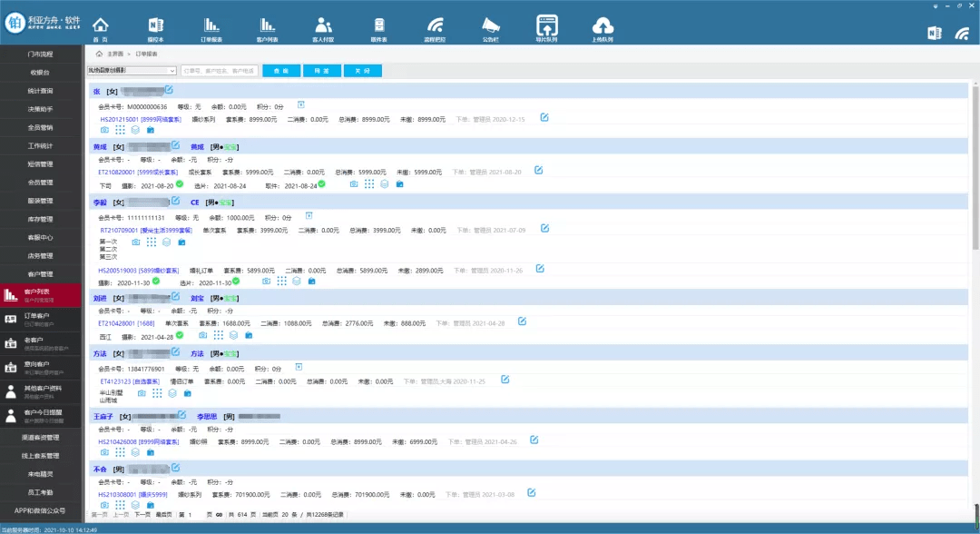The height and width of the screenshot is (534, 980).
Task: Edit order ET210820001 with its pencil icon
Action: [539, 170]
